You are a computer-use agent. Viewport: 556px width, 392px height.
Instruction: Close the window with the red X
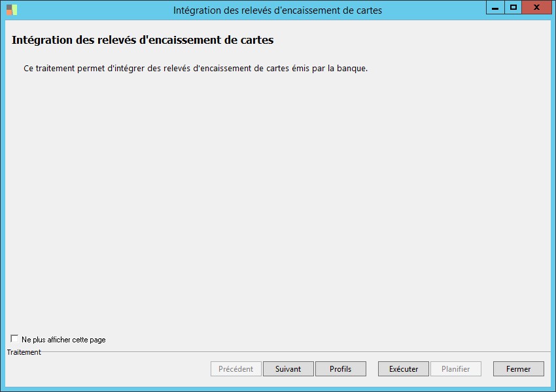pos(536,7)
